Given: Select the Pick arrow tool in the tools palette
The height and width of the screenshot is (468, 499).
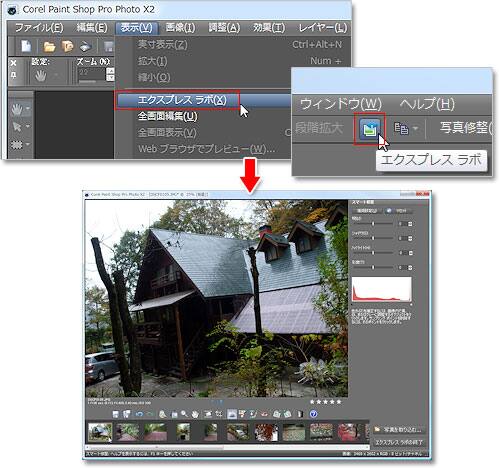Looking at the screenshot, I should pos(17,127).
